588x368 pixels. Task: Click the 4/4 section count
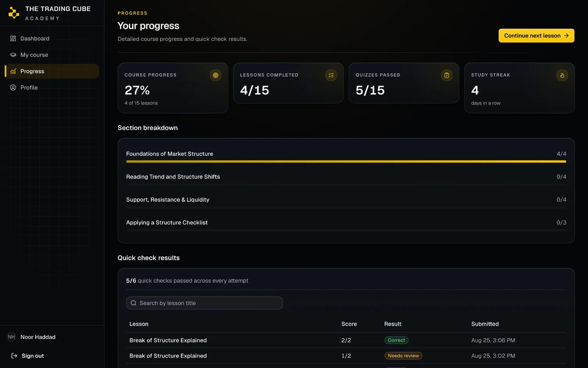click(x=561, y=154)
